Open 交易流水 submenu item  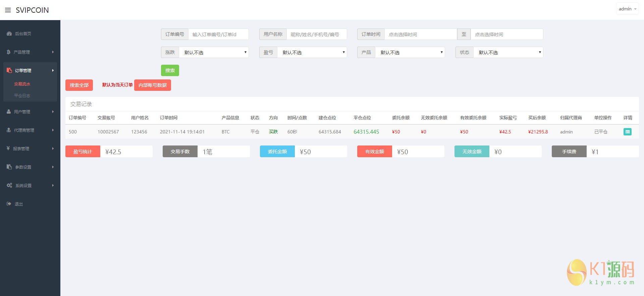click(x=22, y=84)
